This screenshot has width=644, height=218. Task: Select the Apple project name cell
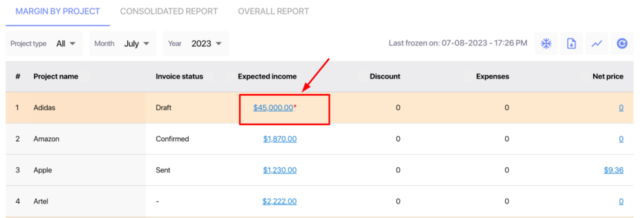point(43,170)
